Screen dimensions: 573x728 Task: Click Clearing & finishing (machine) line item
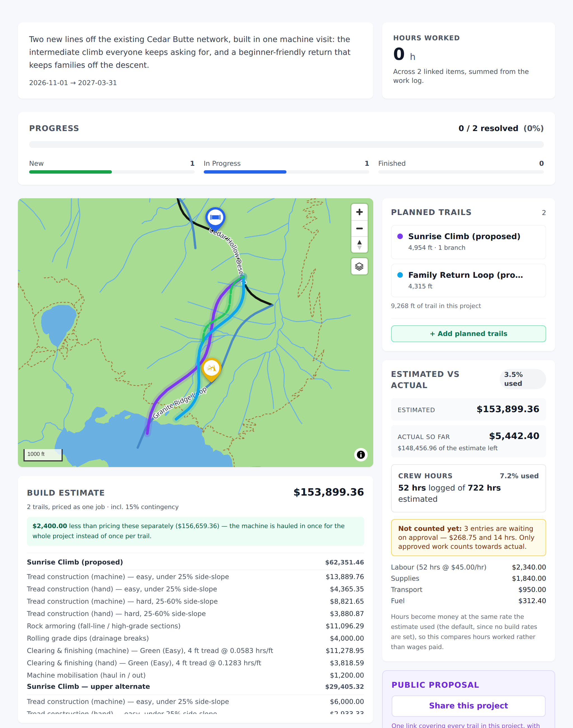[x=195, y=651]
